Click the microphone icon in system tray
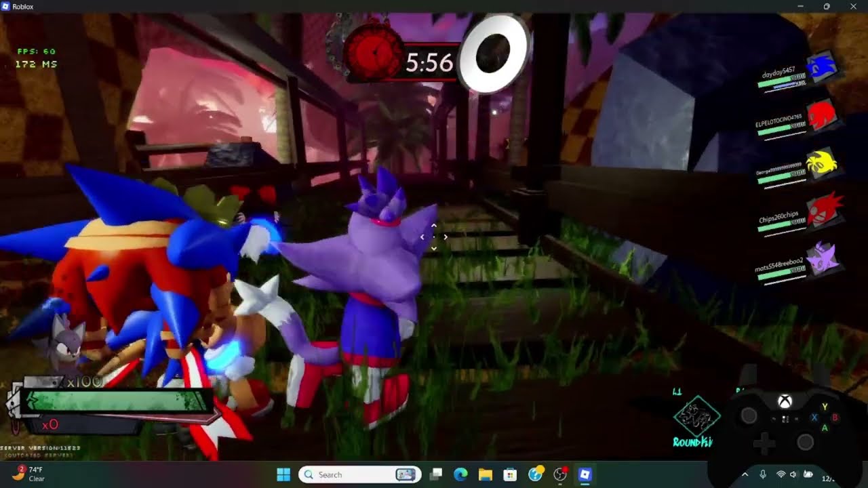This screenshot has height=488, width=868. pos(763,474)
